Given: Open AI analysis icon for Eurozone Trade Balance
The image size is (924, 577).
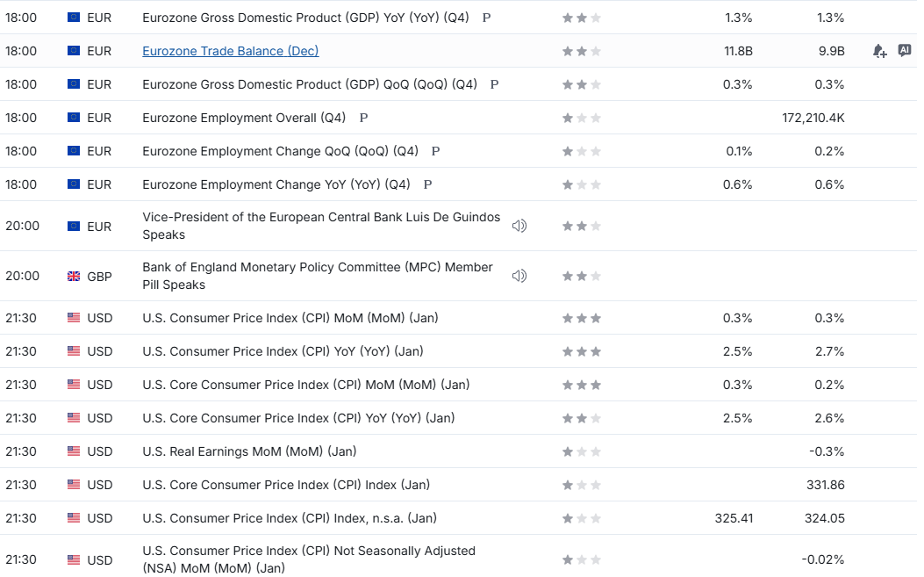Looking at the screenshot, I should point(905,50).
